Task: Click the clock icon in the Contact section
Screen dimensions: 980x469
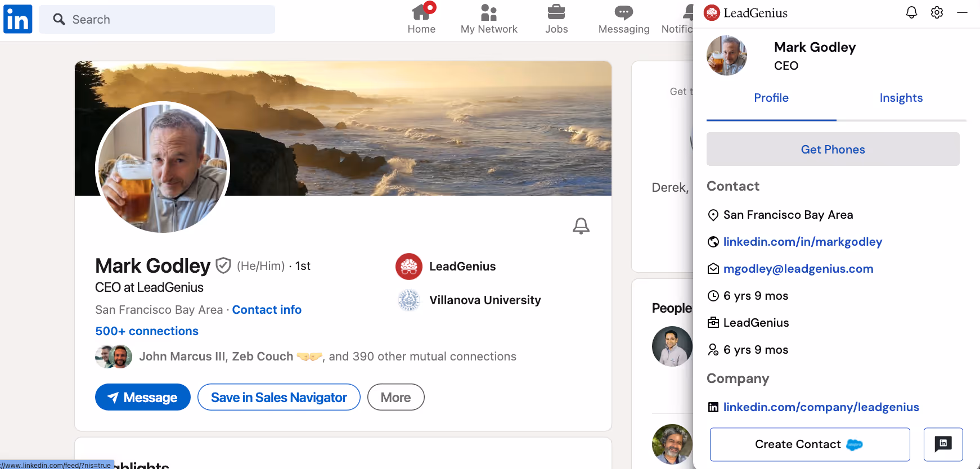Action: pyautogui.click(x=713, y=296)
